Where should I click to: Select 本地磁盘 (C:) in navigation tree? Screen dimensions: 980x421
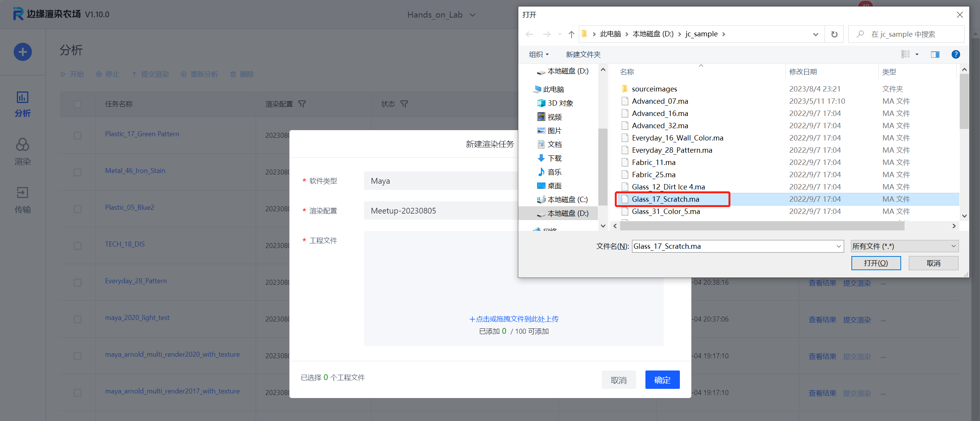click(x=567, y=199)
